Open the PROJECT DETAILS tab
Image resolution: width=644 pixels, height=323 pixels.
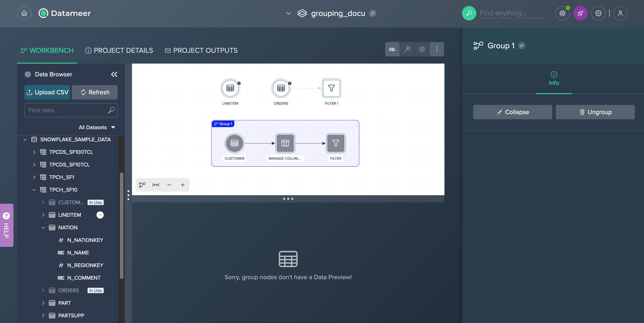pos(119,51)
